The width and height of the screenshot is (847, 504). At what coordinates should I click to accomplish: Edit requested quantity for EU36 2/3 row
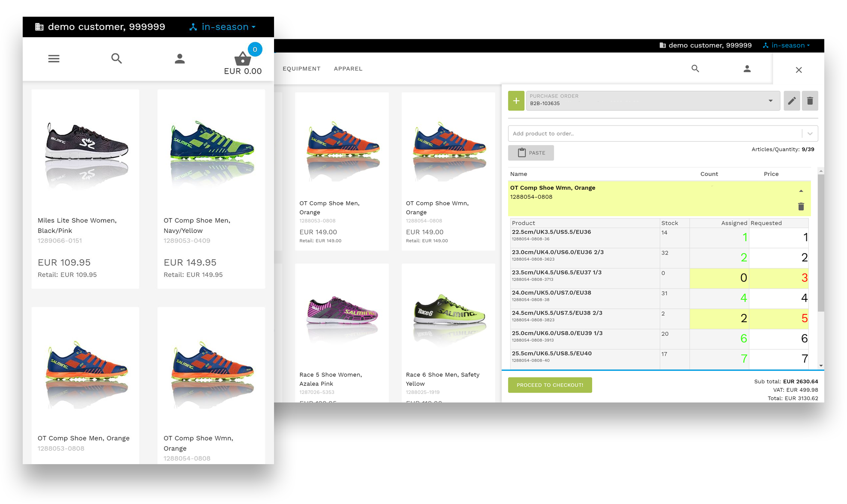779,257
